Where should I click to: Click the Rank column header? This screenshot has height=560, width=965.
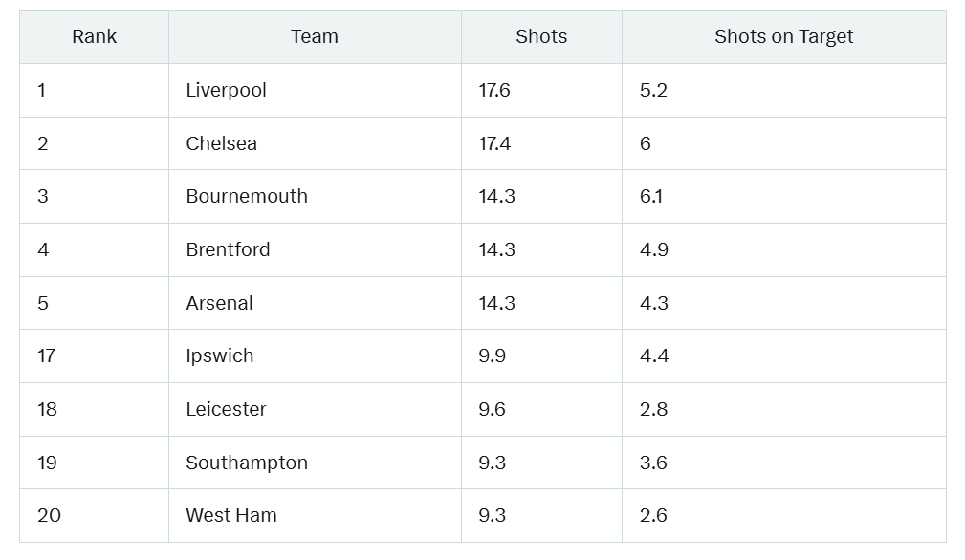pyautogui.click(x=94, y=37)
